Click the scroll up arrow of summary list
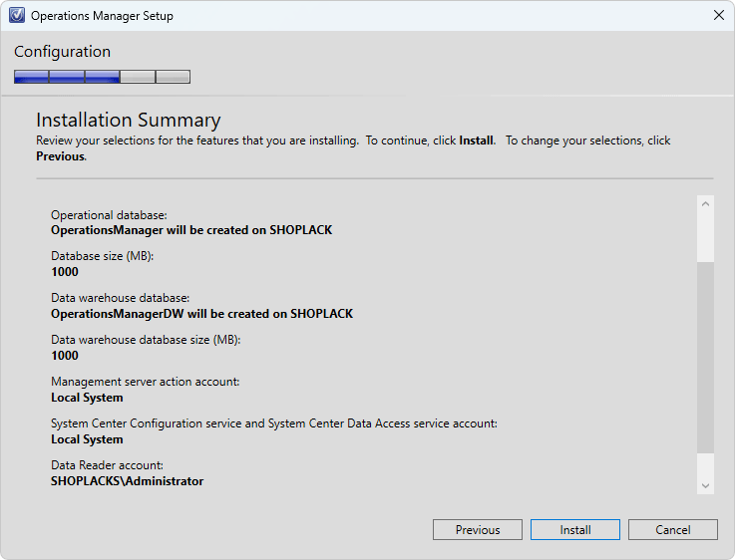Viewport: 735px width, 560px height. [705, 204]
